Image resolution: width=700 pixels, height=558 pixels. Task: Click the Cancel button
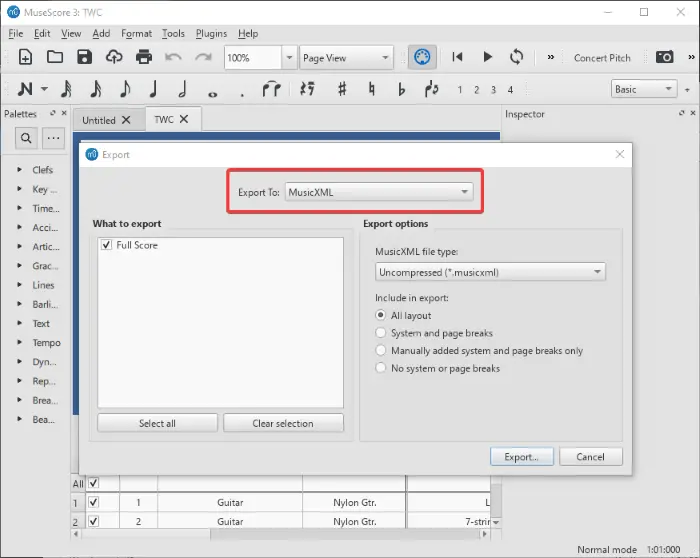590,457
